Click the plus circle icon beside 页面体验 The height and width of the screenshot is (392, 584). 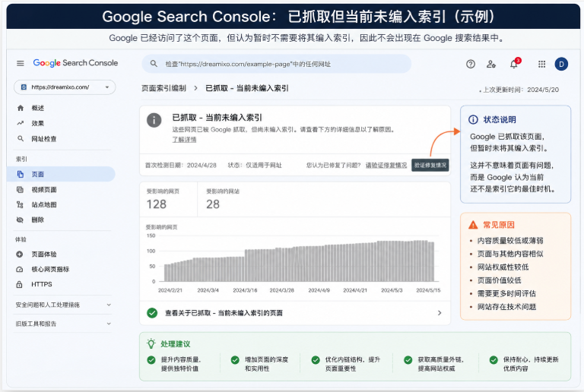(x=20, y=254)
